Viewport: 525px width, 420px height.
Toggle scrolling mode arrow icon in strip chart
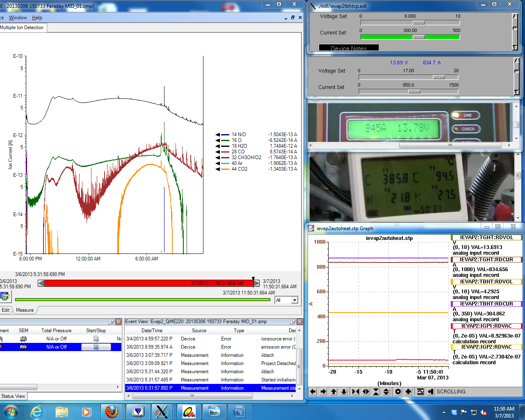coord(431,392)
